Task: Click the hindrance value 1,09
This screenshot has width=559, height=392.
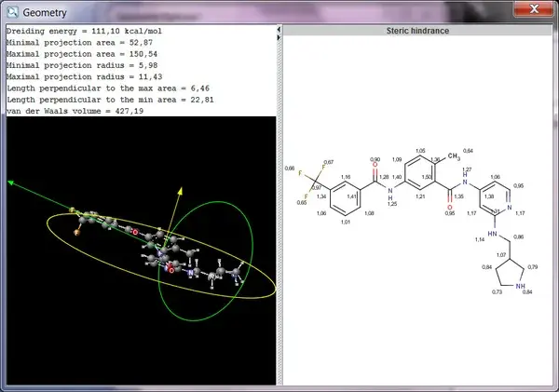Action: (397, 159)
